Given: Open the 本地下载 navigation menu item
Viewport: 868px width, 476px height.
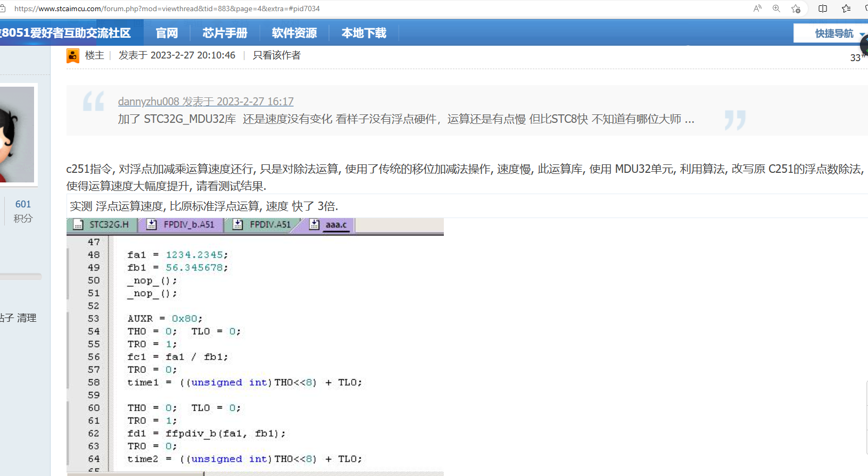Looking at the screenshot, I should pyautogui.click(x=364, y=33).
